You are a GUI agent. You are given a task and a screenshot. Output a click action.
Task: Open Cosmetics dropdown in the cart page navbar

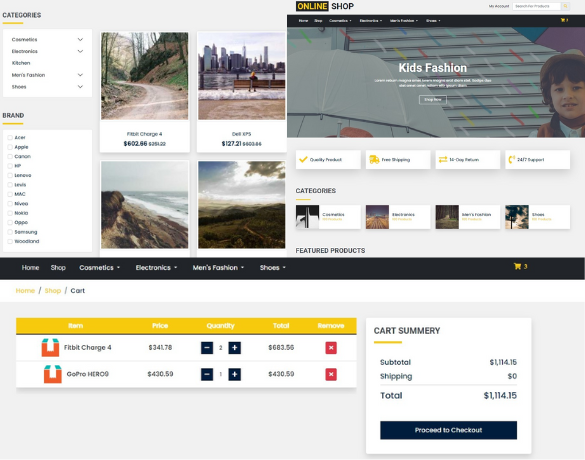tap(100, 267)
